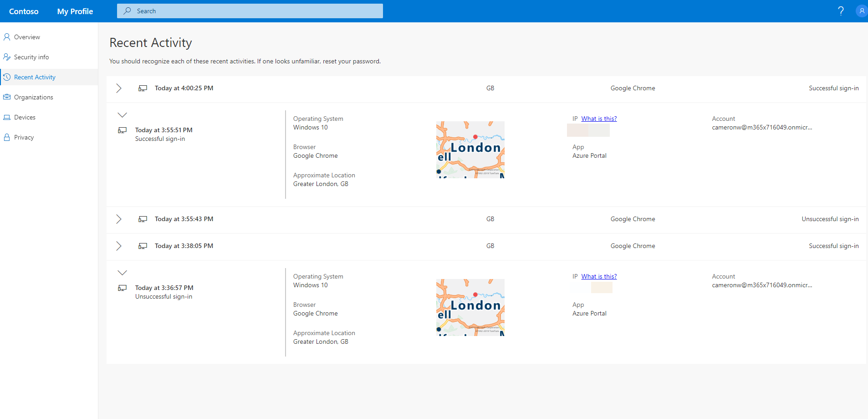Navigate to Devices page
This screenshot has height=419, width=868.
pos(49,117)
